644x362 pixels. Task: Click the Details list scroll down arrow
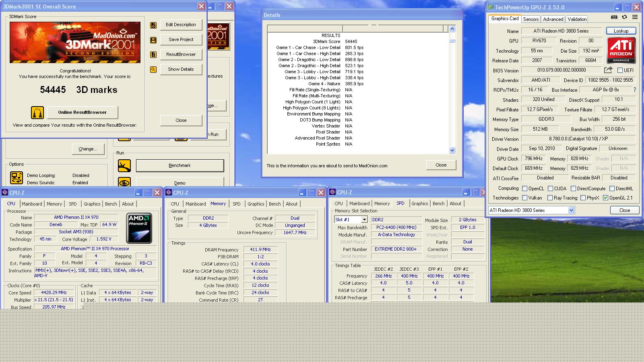pyautogui.click(x=452, y=150)
